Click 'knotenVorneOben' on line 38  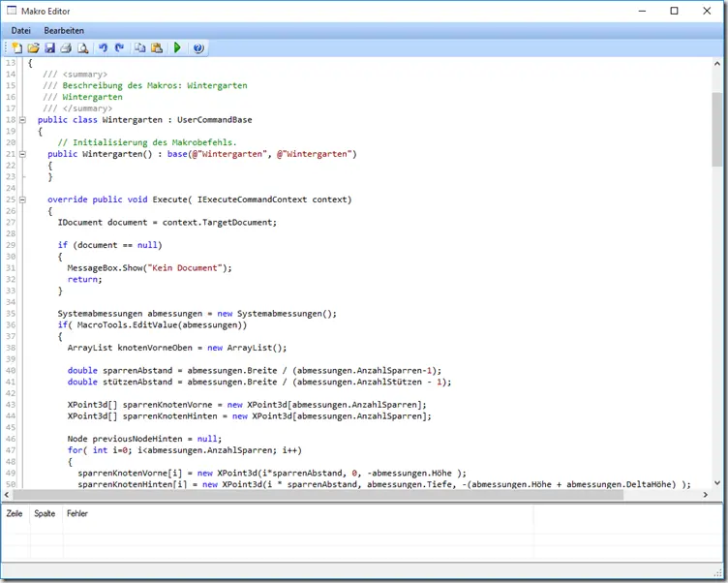coord(155,348)
